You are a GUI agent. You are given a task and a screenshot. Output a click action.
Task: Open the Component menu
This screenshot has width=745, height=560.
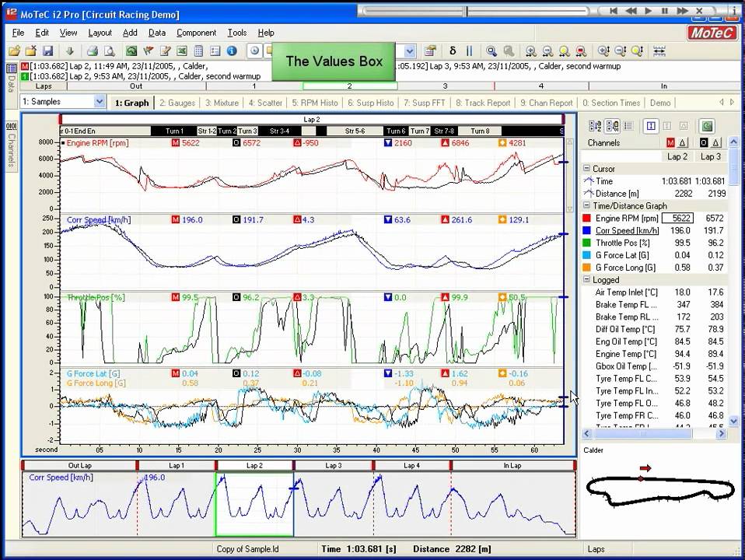tap(196, 33)
